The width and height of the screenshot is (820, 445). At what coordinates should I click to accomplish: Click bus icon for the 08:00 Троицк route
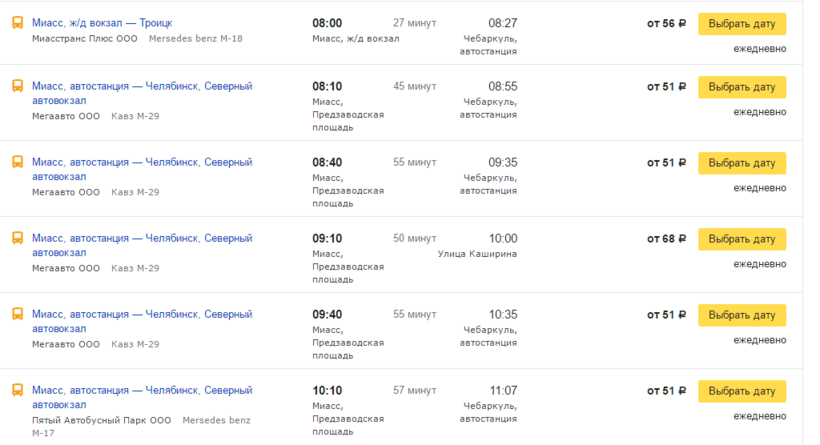(x=17, y=23)
